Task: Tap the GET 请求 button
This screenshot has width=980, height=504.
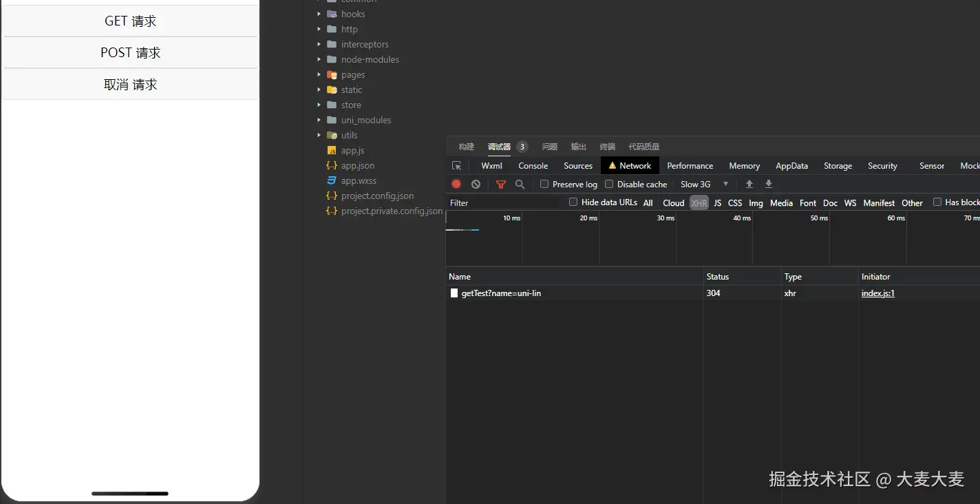Action: [131, 21]
